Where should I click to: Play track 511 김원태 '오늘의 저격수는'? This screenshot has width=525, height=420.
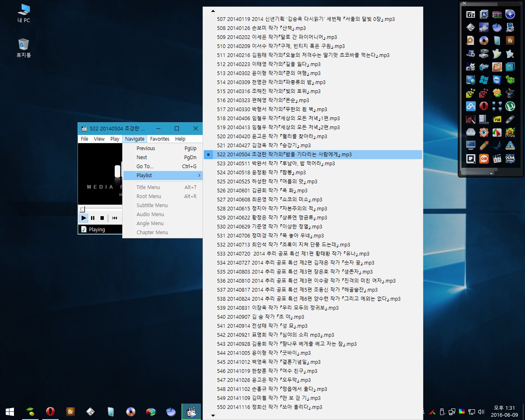(x=313, y=55)
